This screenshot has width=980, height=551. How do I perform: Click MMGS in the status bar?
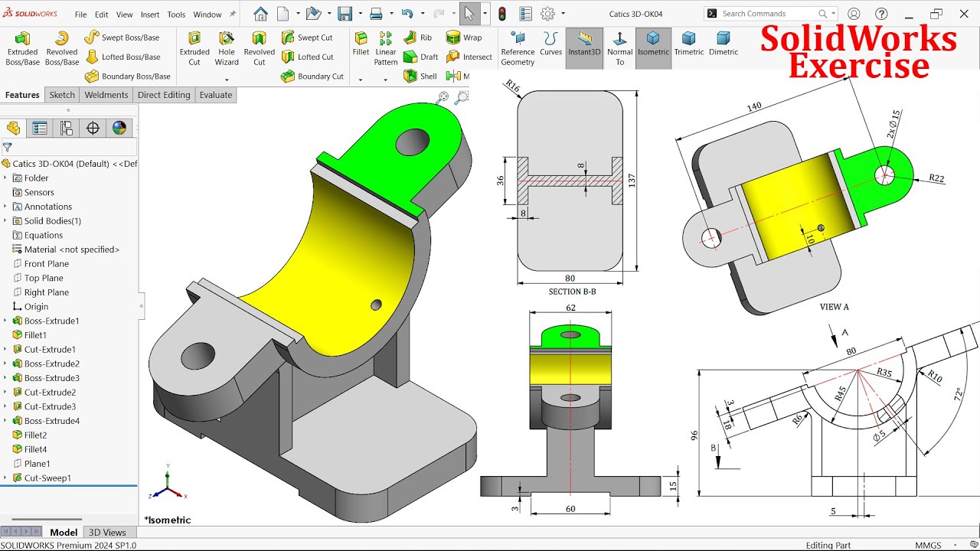click(928, 545)
